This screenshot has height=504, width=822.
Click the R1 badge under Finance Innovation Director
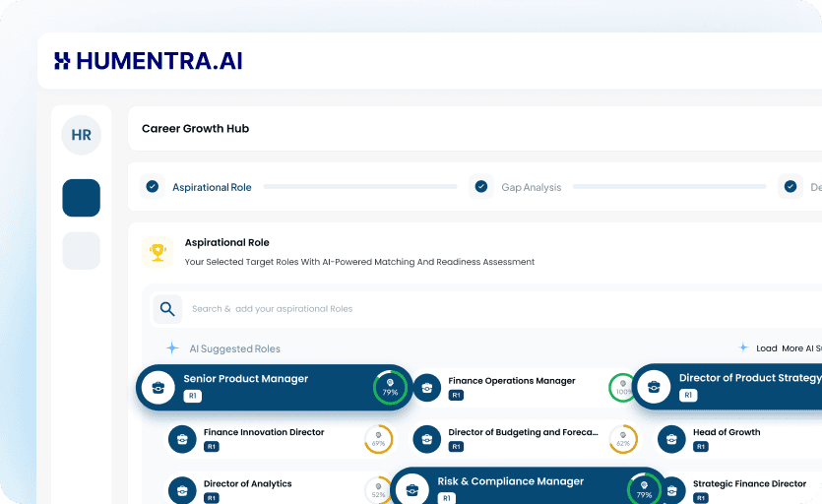[x=212, y=447]
